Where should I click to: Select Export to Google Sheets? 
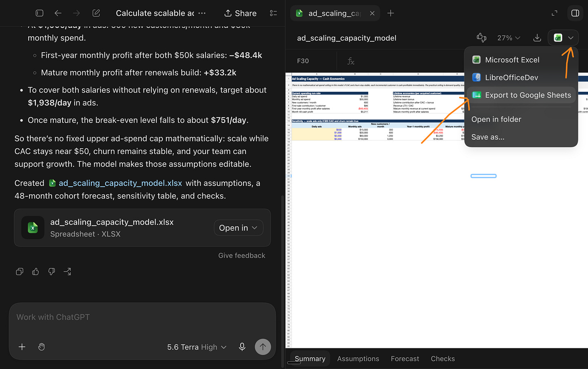click(521, 95)
